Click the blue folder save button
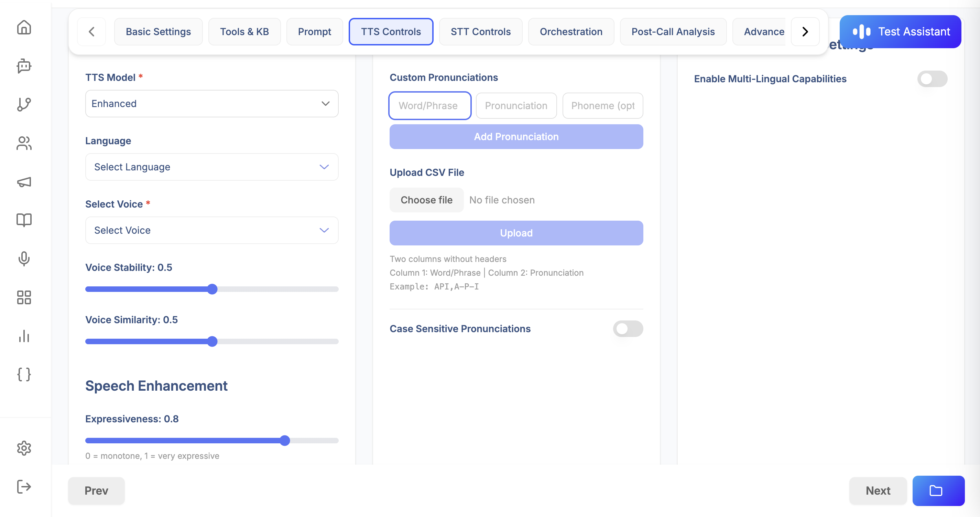The image size is (980, 517). 938,490
